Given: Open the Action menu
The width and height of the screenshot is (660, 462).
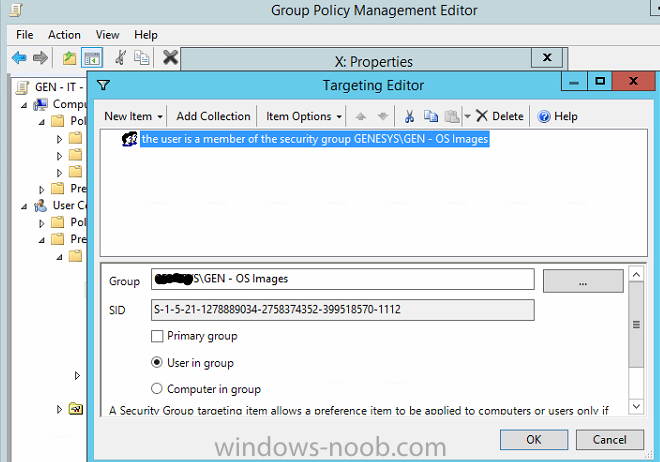Looking at the screenshot, I should (64, 35).
